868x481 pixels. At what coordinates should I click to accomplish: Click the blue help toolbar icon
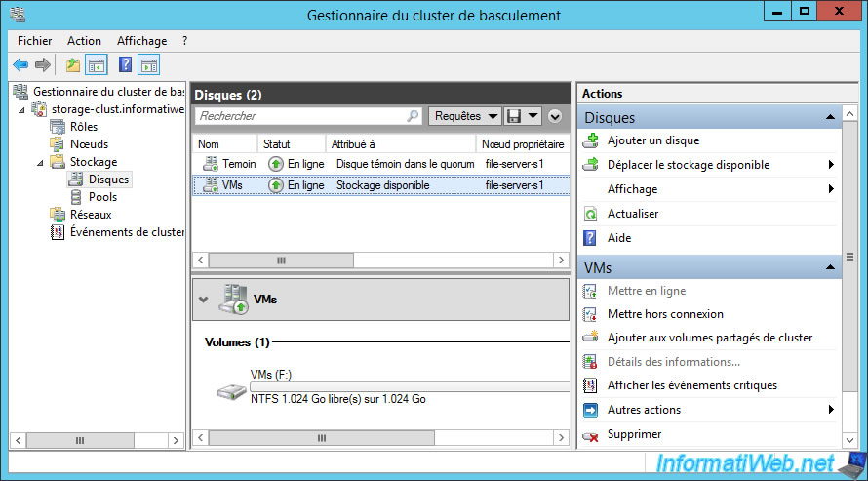tap(125, 65)
